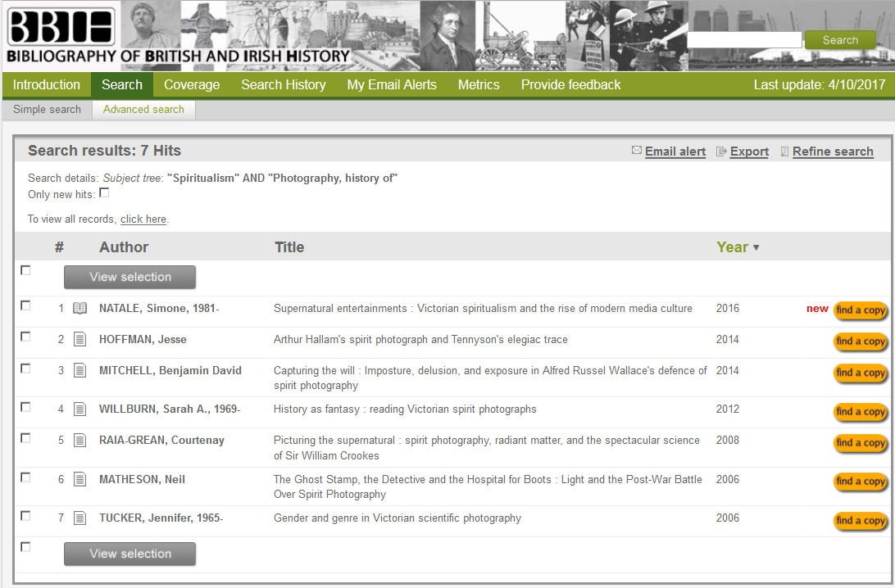Switch to the Simple search tab
895x588 pixels.
pos(47,110)
